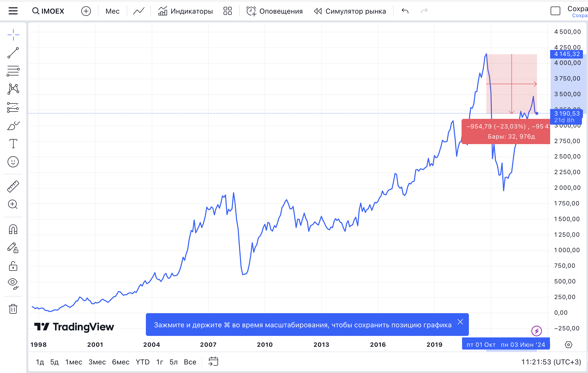This screenshot has width=588, height=373.
Task: Click the IMOEX symbol search field
Action: [48, 11]
